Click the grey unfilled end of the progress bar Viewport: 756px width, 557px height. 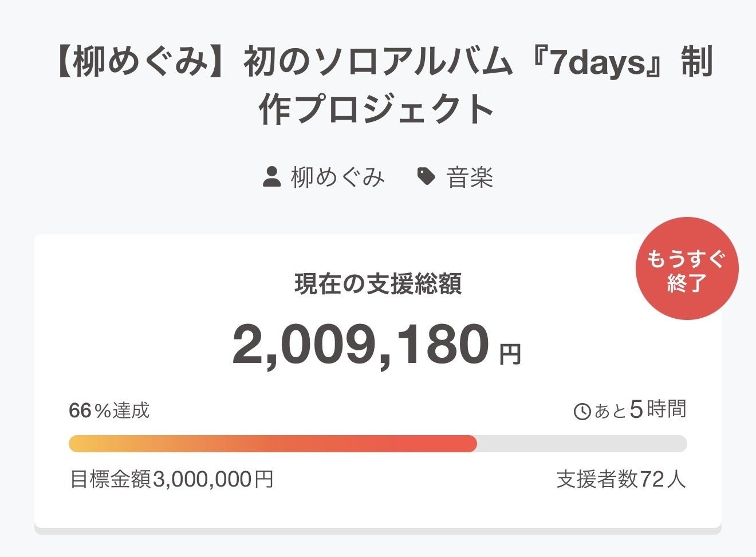click(x=581, y=444)
